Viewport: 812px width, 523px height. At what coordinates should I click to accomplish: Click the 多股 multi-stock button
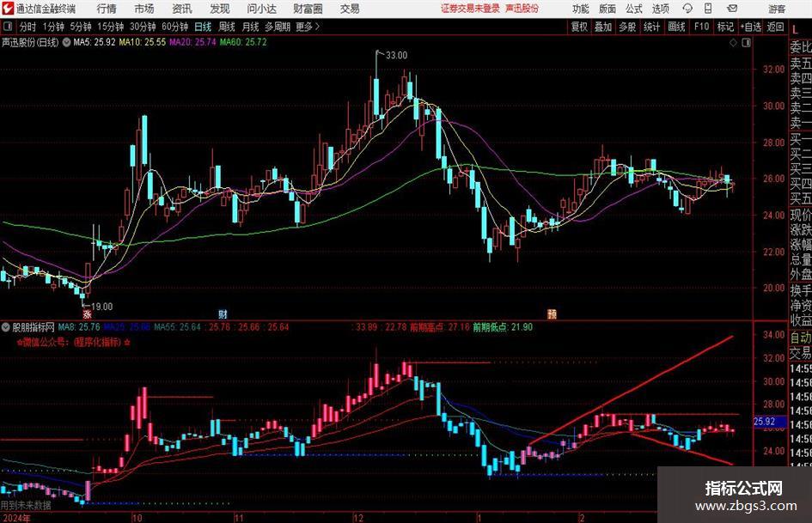(x=627, y=27)
